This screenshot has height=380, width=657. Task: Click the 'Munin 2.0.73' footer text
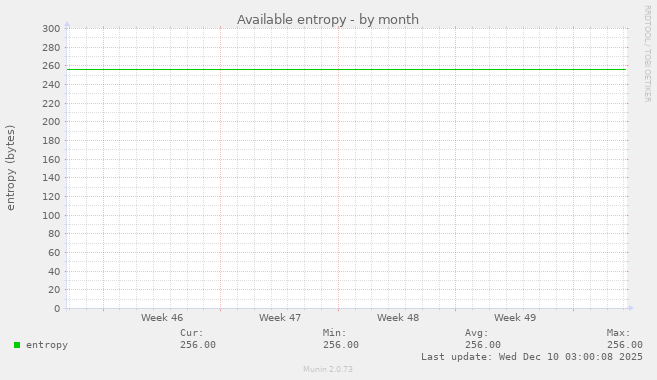coord(328,369)
